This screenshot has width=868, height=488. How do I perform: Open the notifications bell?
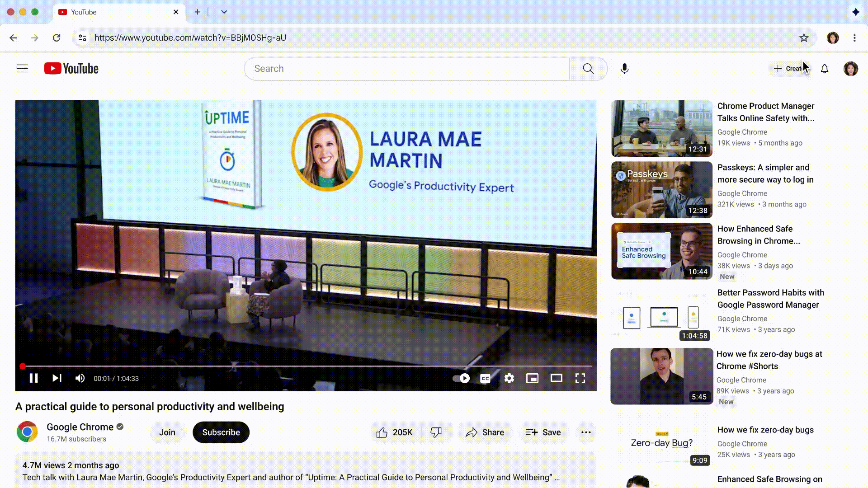click(x=825, y=69)
